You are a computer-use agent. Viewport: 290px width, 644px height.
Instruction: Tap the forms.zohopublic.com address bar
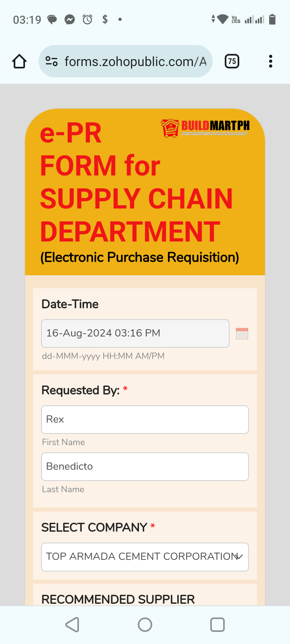coord(135,62)
